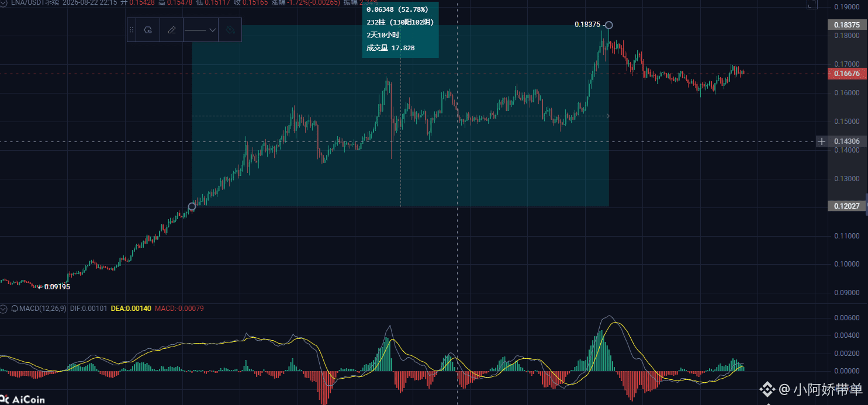Grab the drawing toolbar drag handle
The height and width of the screenshot is (405, 868).
pyautogui.click(x=132, y=30)
